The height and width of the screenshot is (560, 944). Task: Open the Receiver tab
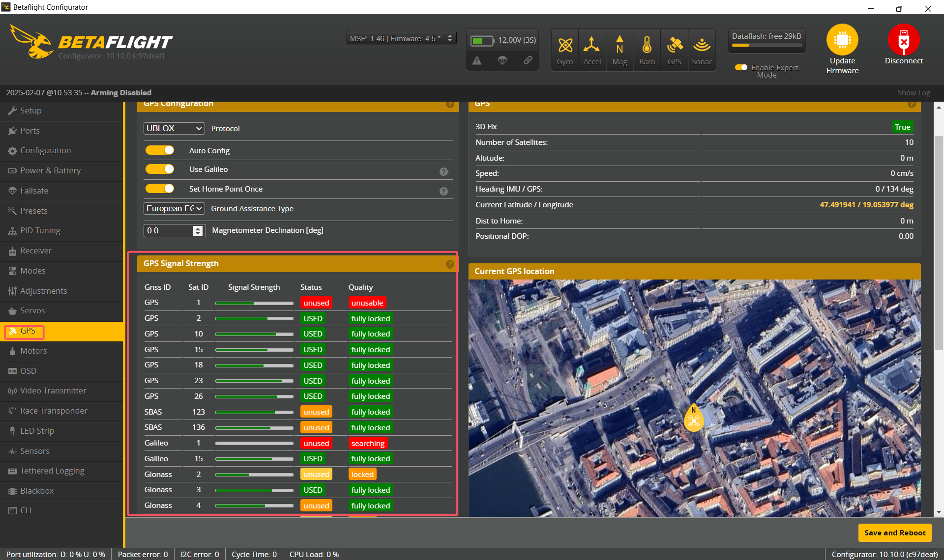coord(61,251)
